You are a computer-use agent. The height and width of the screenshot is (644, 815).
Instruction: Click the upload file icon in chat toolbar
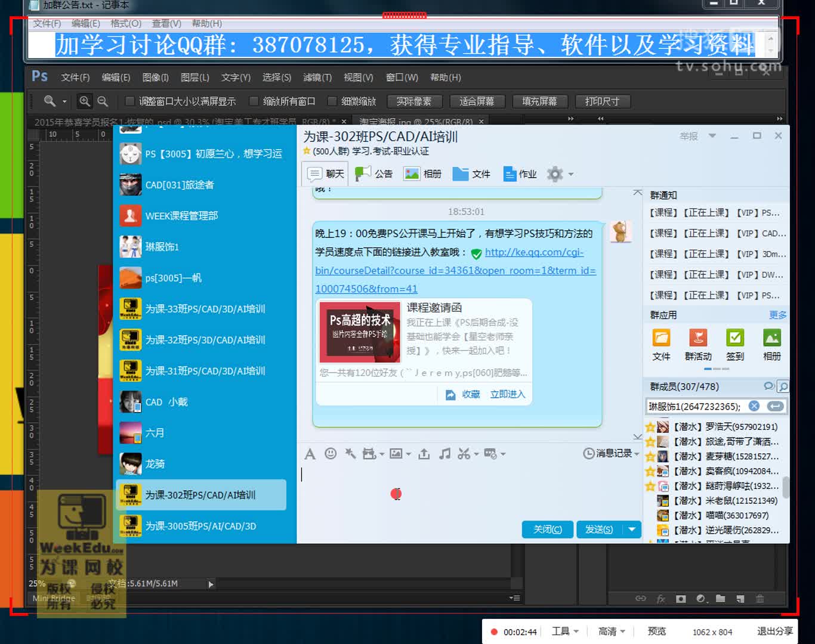click(424, 454)
